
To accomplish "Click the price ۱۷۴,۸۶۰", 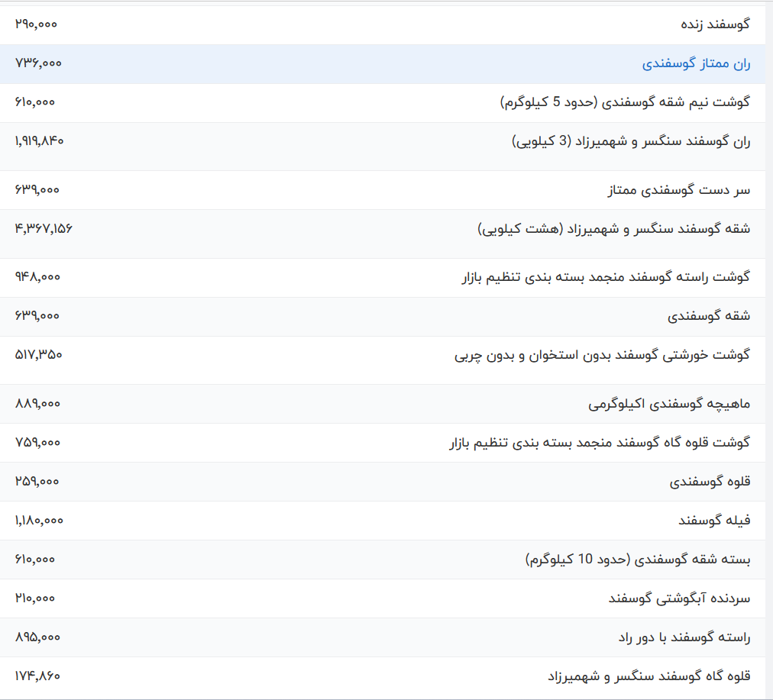I will (x=37, y=676).
